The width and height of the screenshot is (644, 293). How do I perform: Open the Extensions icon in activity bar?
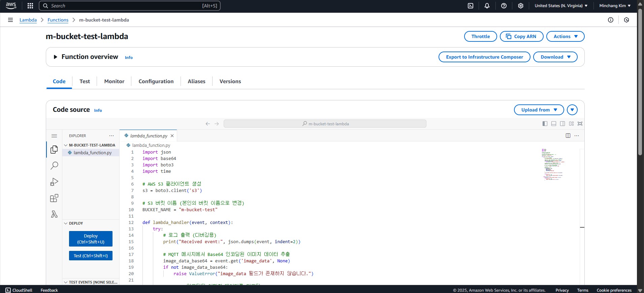point(54,198)
